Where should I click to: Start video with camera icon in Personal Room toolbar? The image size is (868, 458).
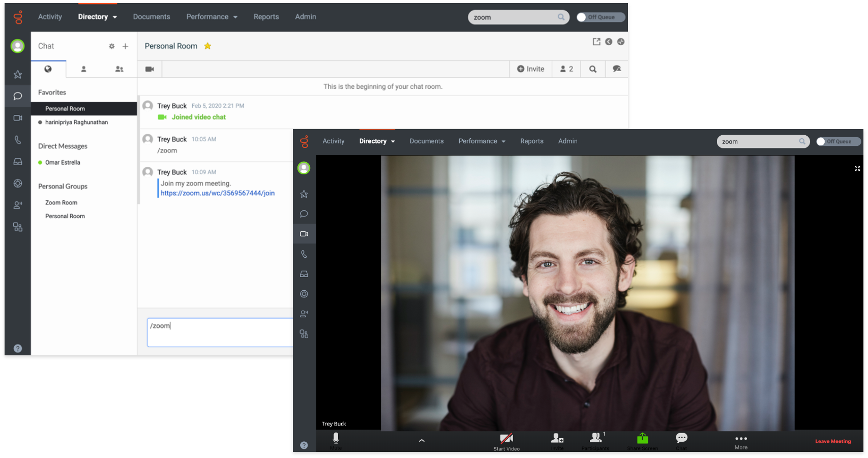pos(149,69)
